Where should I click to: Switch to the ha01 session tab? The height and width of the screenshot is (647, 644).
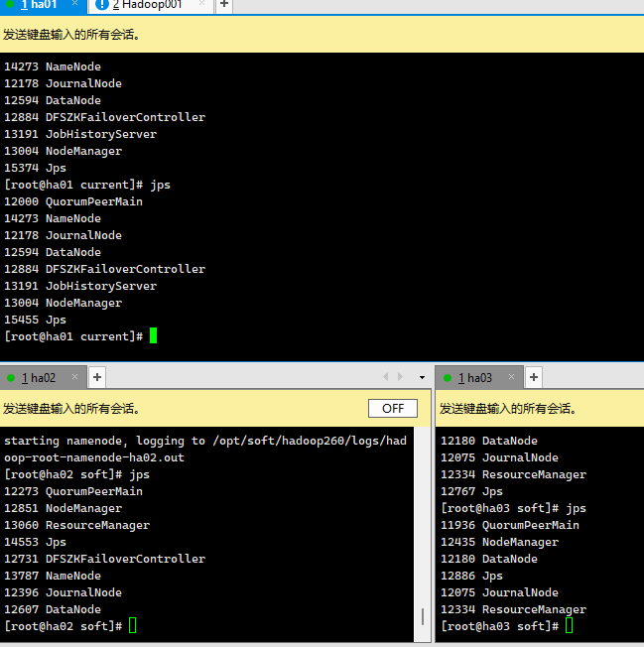click(x=40, y=5)
